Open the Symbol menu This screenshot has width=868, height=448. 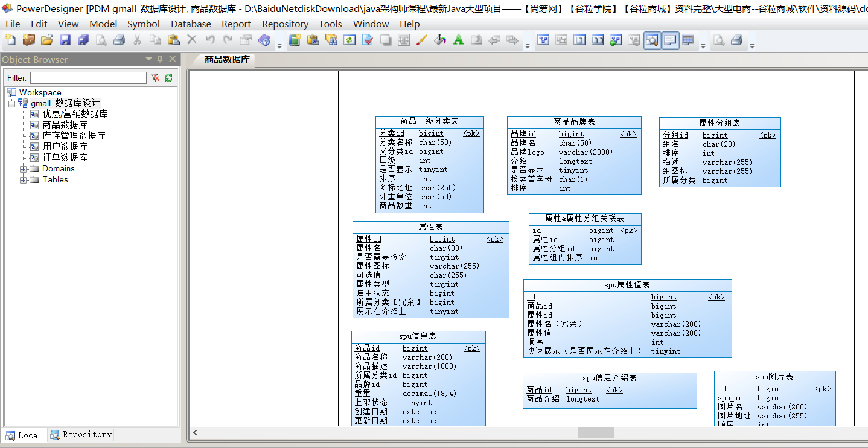coord(144,24)
